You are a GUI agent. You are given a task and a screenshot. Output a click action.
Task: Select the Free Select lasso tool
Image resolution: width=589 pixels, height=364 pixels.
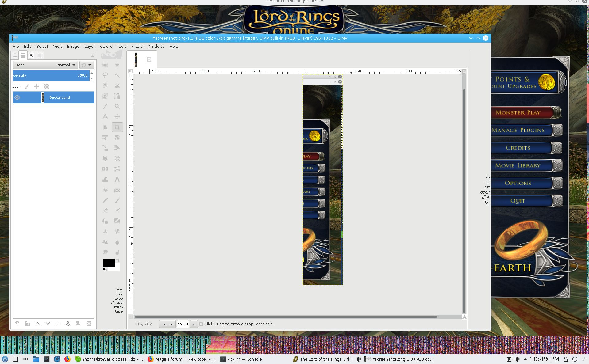[x=105, y=75]
